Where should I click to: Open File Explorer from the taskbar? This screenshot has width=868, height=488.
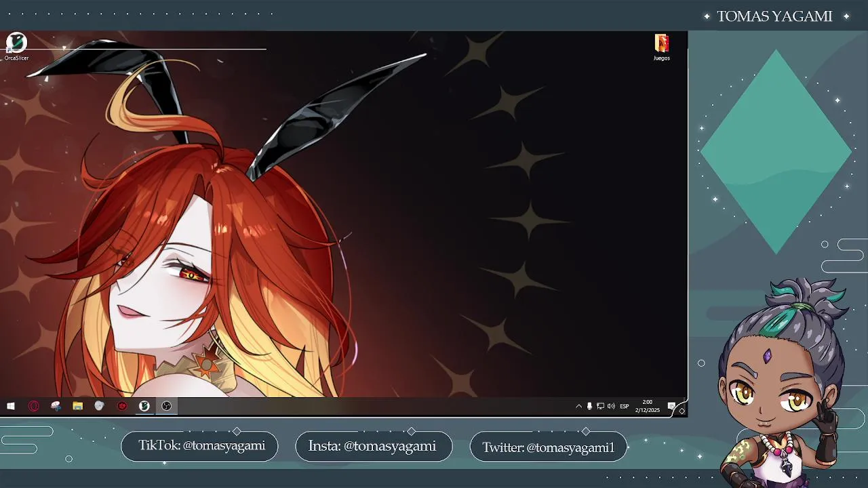click(77, 406)
